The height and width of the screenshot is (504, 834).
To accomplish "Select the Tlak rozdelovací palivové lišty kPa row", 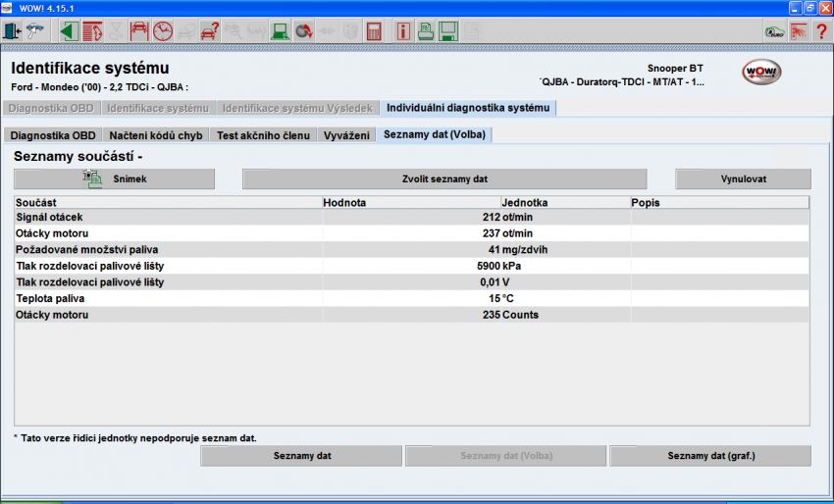I will [x=412, y=266].
